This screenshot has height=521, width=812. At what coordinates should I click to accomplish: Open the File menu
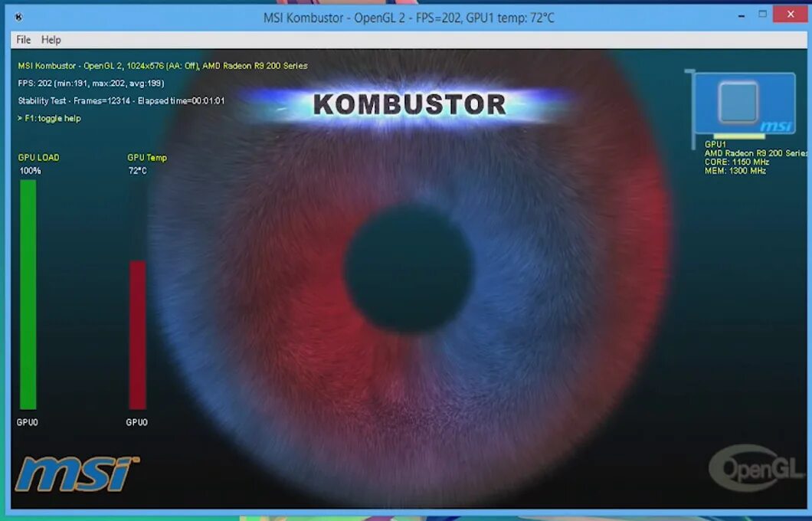[23, 40]
